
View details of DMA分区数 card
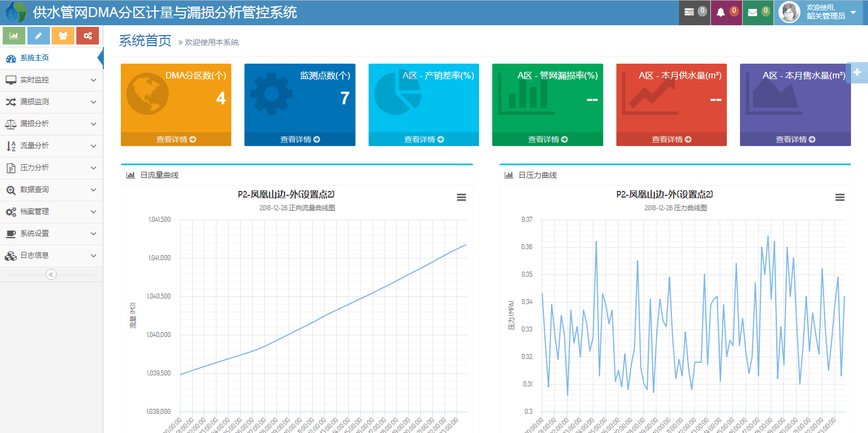click(x=176, y=139)
